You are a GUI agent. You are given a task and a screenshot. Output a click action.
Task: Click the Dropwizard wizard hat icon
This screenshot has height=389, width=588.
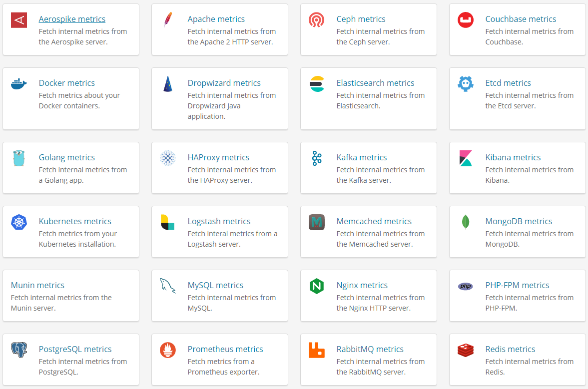pyautogui.click(x=168, y=84)
